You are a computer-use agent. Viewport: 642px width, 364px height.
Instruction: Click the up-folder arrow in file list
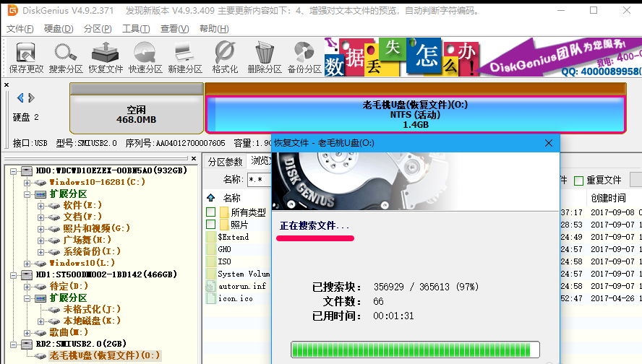point(211,198)
